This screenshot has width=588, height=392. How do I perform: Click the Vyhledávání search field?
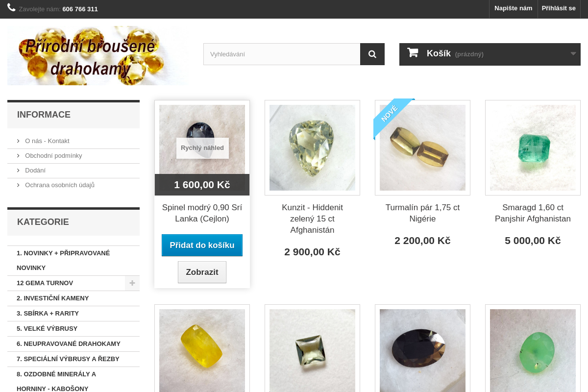click(x=282, y=54)
